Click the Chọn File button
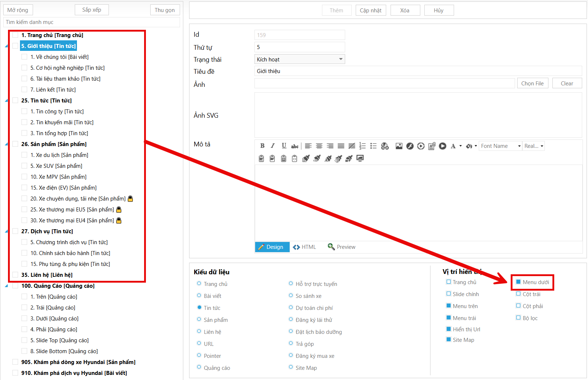 [532, 84]
